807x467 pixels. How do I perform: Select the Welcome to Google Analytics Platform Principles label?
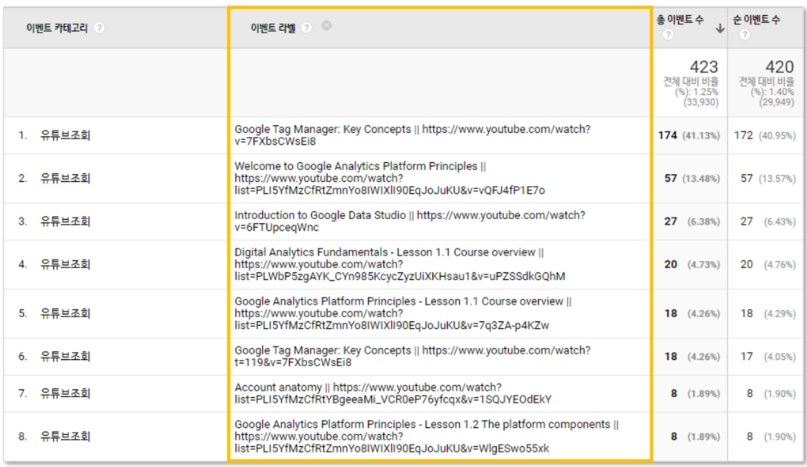pyautogui.click(x=390, y=178)
